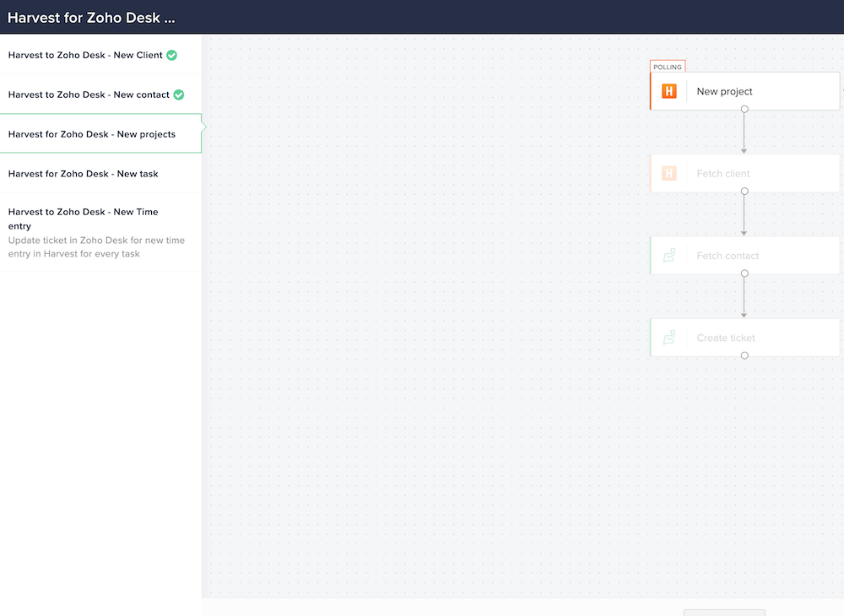
Task: Open Harvest to Zoho Desk - New Client flow
Action: (x=100, y=55)
